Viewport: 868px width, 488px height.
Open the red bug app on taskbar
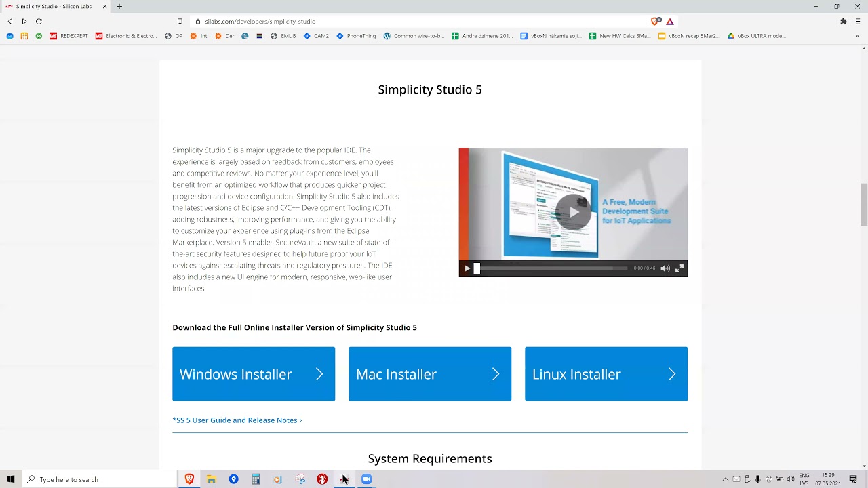322,479
